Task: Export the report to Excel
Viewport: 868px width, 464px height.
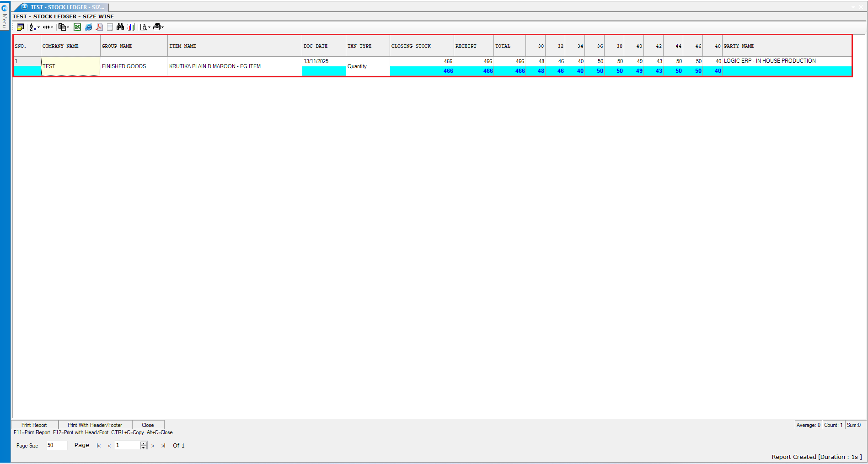Action: pos(77,27)
